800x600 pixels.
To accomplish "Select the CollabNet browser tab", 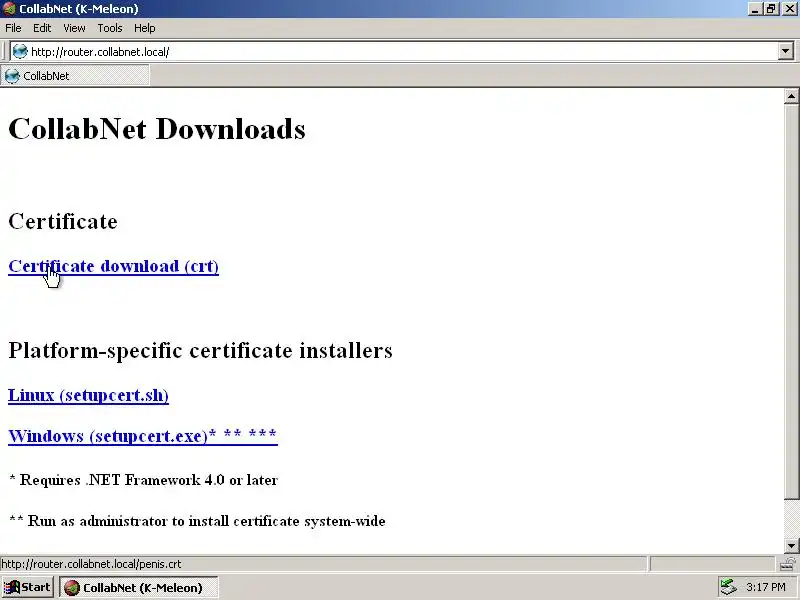I will 75,76.
